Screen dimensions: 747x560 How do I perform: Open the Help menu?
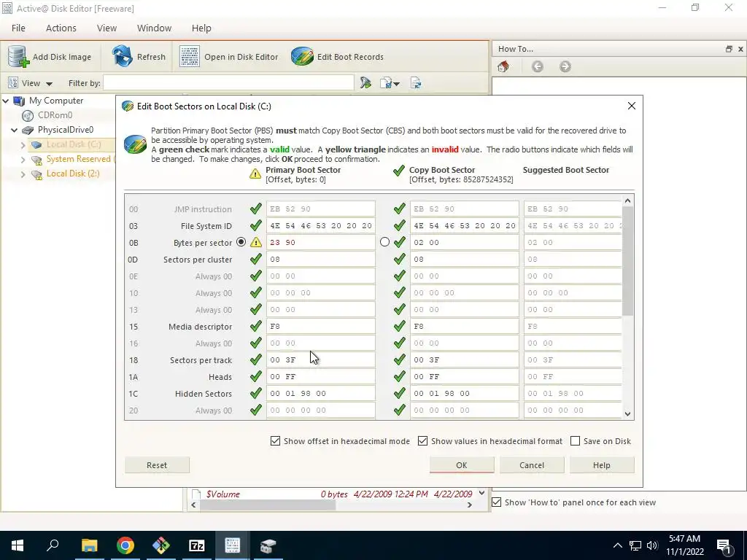pos(201,28)
